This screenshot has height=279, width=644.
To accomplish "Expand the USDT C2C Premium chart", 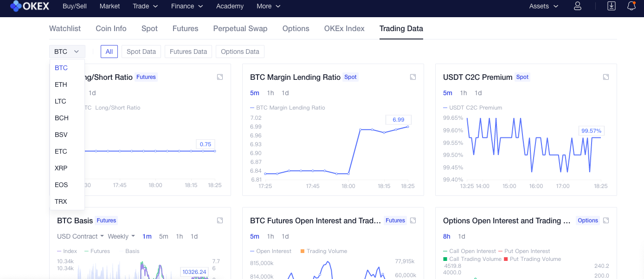I will (x=606, y=77).
